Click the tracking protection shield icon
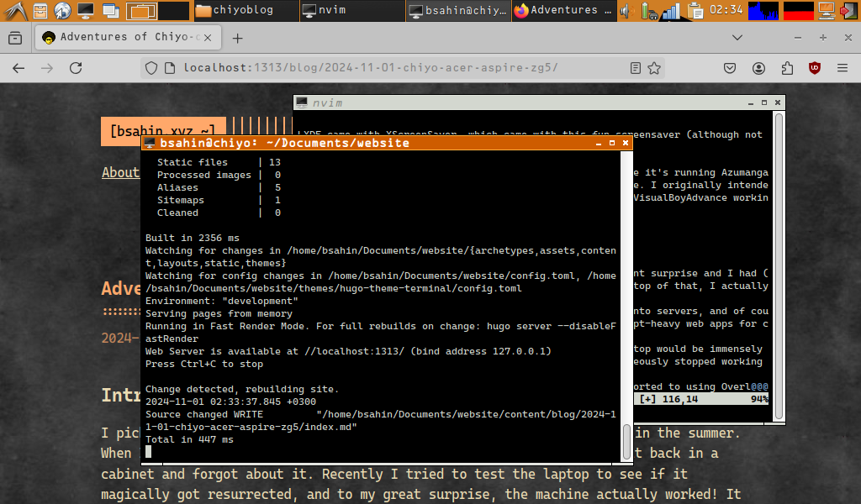The height and width of the screenshot is (504, 861). click(151, 68)
